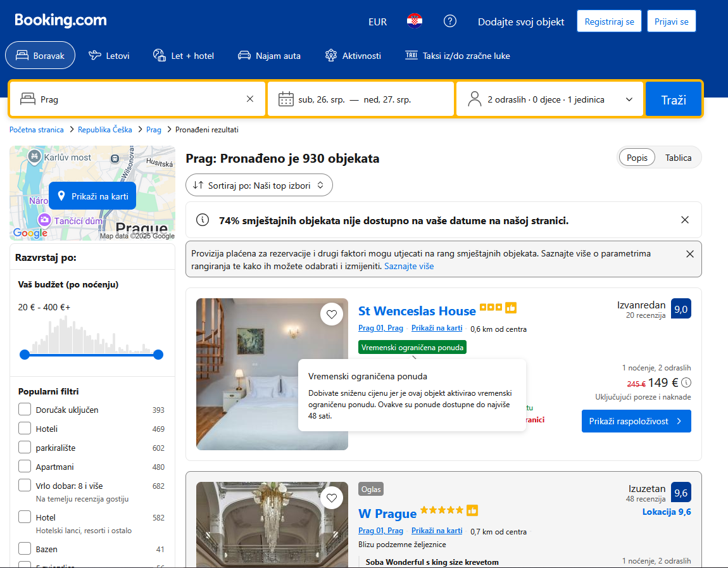728x568 pixels.
Task: Open the date range picker
Action: click(x=361, y=99)
